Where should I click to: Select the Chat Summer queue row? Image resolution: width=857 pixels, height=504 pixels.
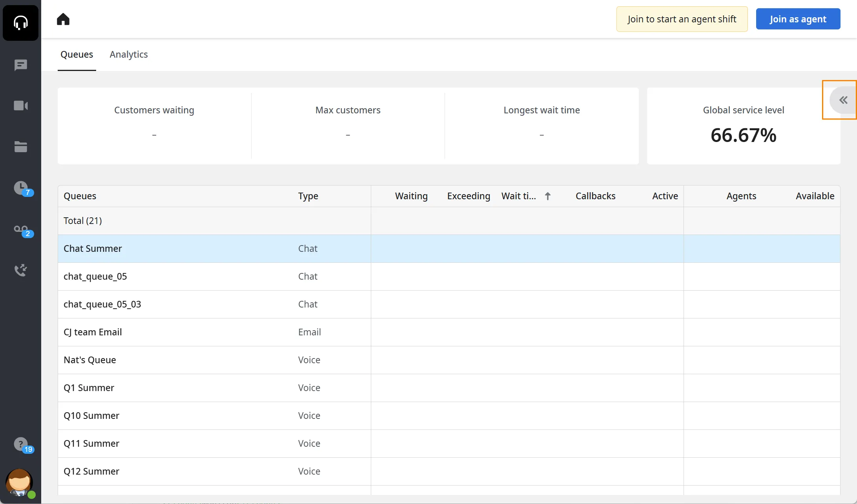(x=449, y=249)
